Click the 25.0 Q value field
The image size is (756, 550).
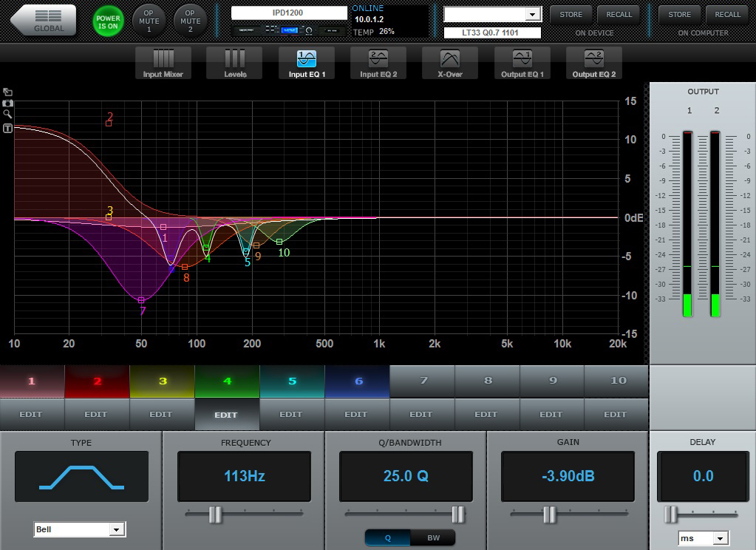pyautogui.click(x=406, y=477)
